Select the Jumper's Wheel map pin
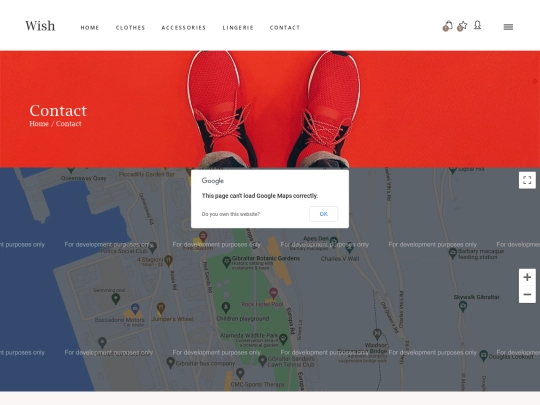 click(x=161, y=308)
